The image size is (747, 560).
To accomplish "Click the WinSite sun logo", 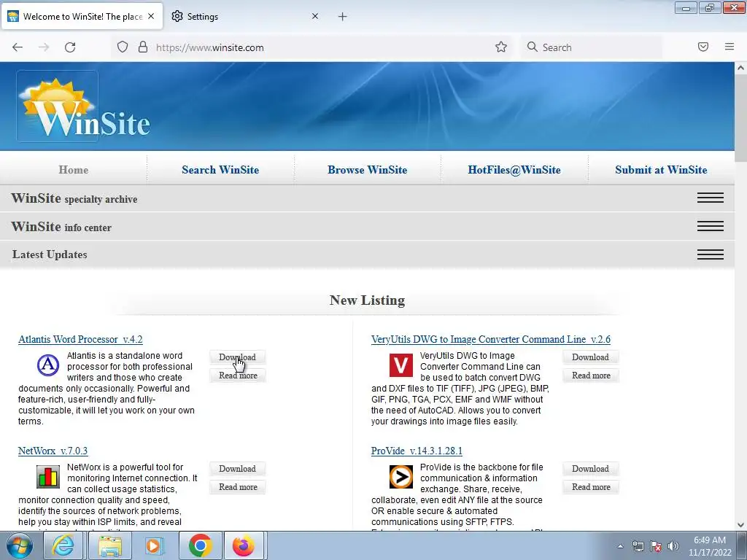I will pos(83,107).
